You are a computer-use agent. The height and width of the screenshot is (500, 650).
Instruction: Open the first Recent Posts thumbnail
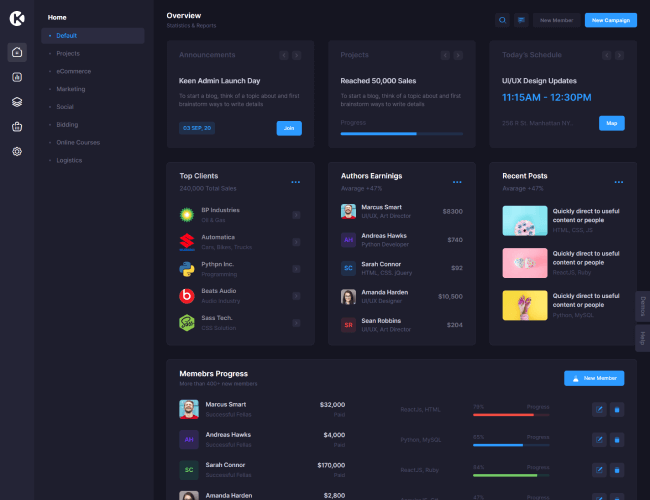pyautogui.click(x=524, y=220)
